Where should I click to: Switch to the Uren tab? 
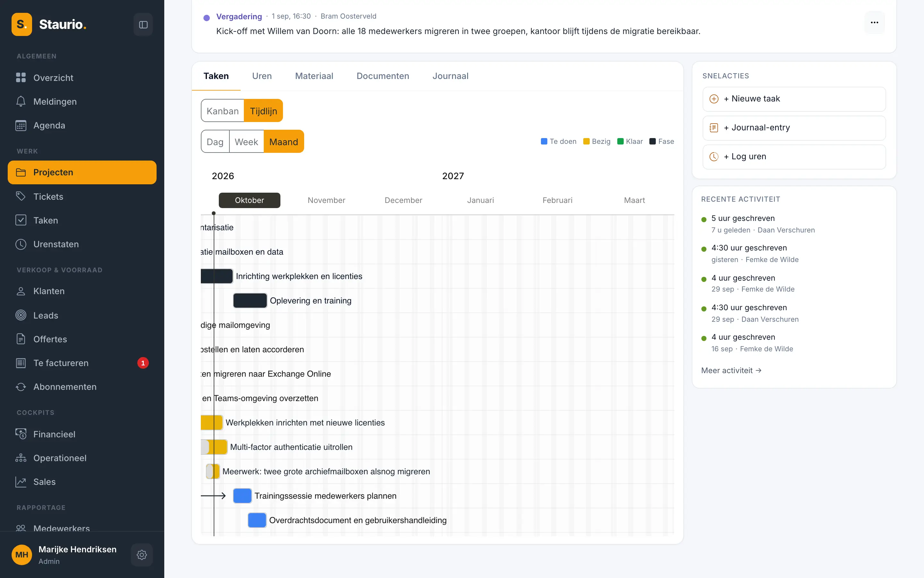(x=262, y=76)
